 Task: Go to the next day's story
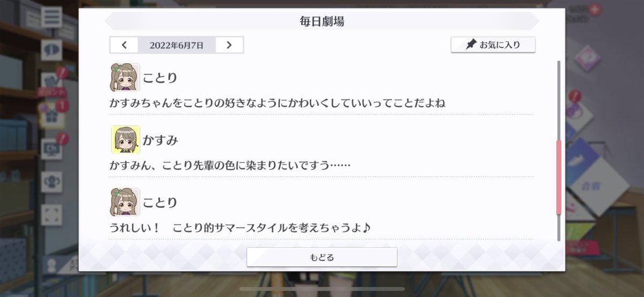(229, 45)
